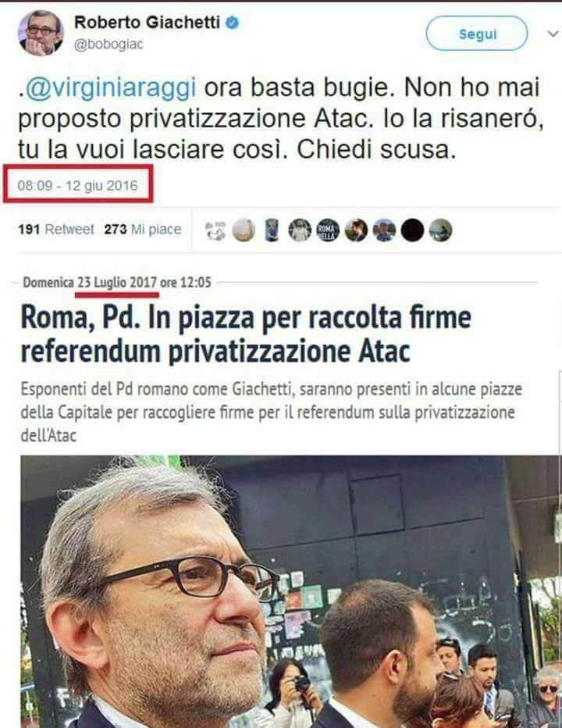Click the last liker avatar in row
Screen dimensions: 562x728
[440, 230]
